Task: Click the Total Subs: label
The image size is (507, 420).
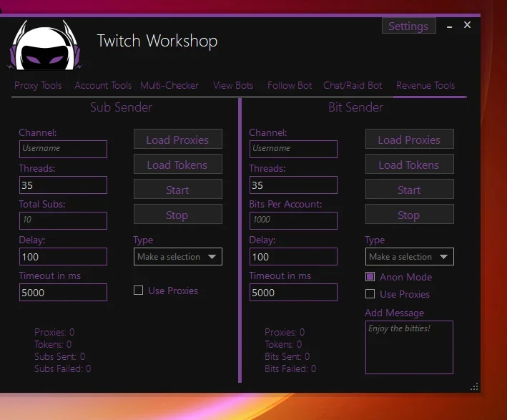Action: click(x=42, y=204)
